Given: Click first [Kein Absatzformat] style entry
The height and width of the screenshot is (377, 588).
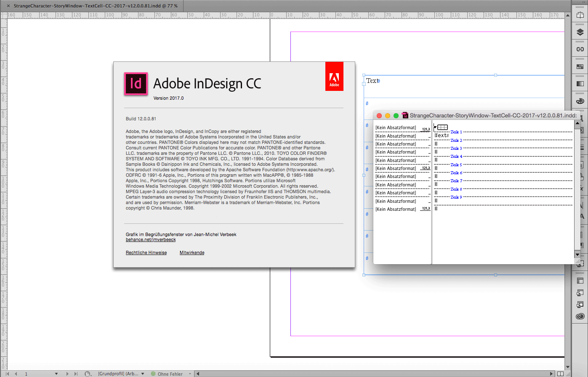Looking at the screenshot, I should 396,127.
